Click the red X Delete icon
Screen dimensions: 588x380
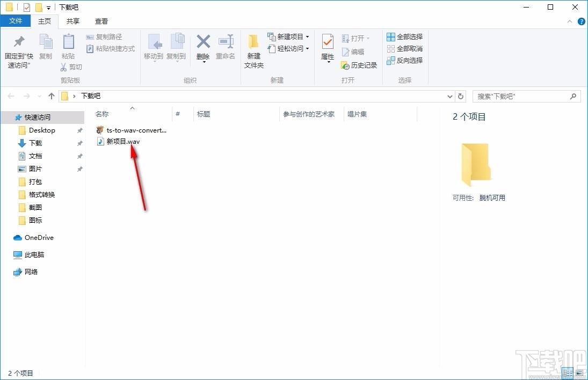coord(204,42)
